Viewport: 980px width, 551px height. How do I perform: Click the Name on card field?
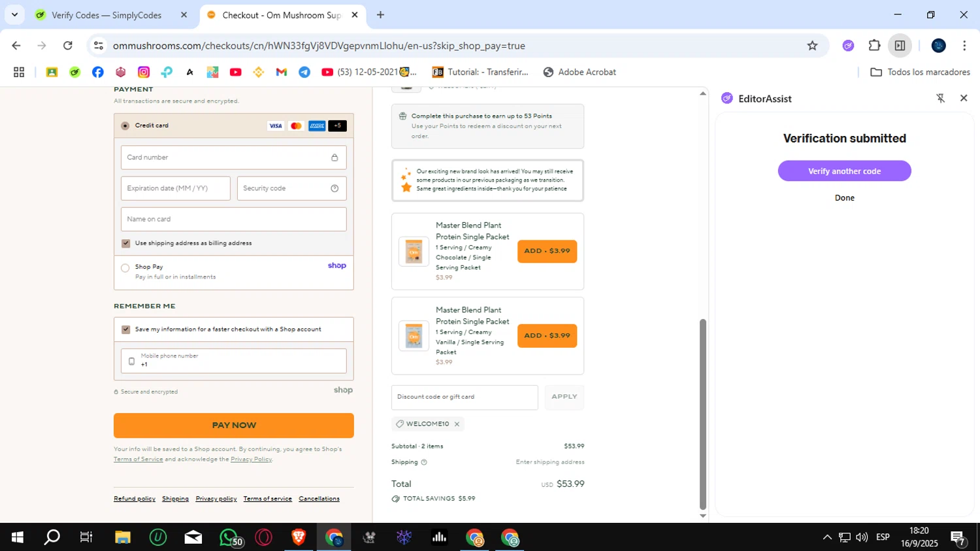(x=233, y=219)
